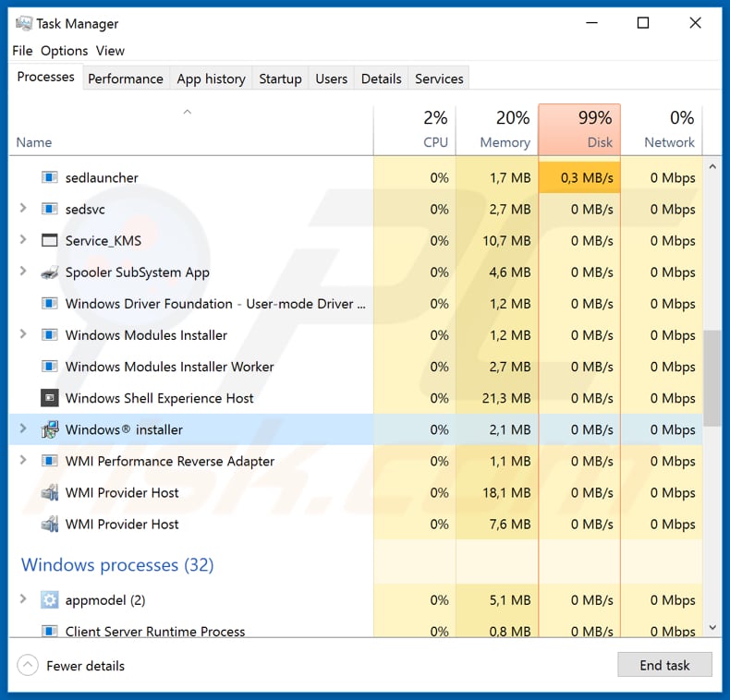This screenshot has width=730, height=700.
Task: Open the Startup tab
Action: pyautogui.click(x=280, y=78)
